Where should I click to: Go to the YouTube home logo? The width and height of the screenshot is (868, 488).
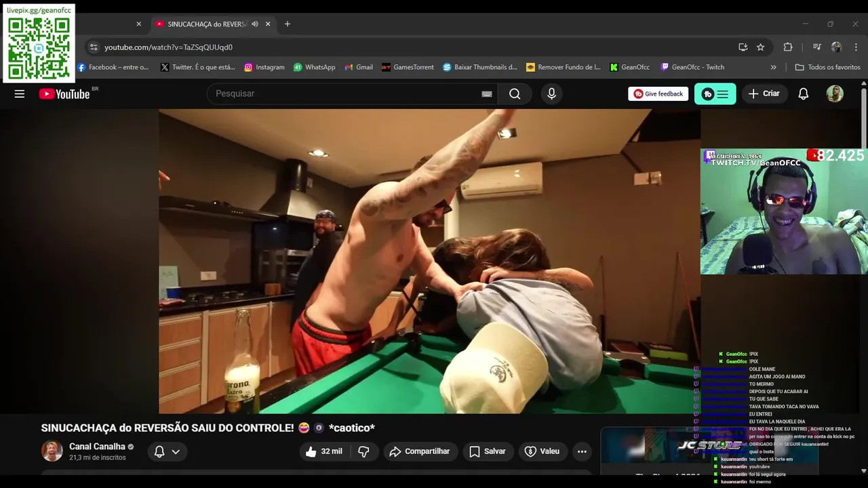pyautogui.click(x=64, y=94)
